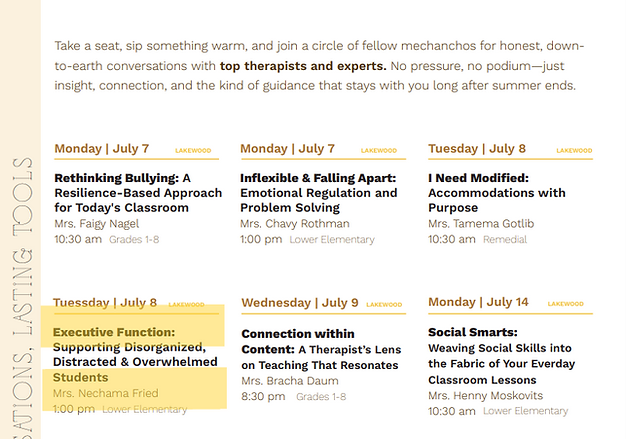Viewport: 626px width, 439px height.
Task: Select the Rethinking Bullying session title
Action: click(x=138, y=193)
